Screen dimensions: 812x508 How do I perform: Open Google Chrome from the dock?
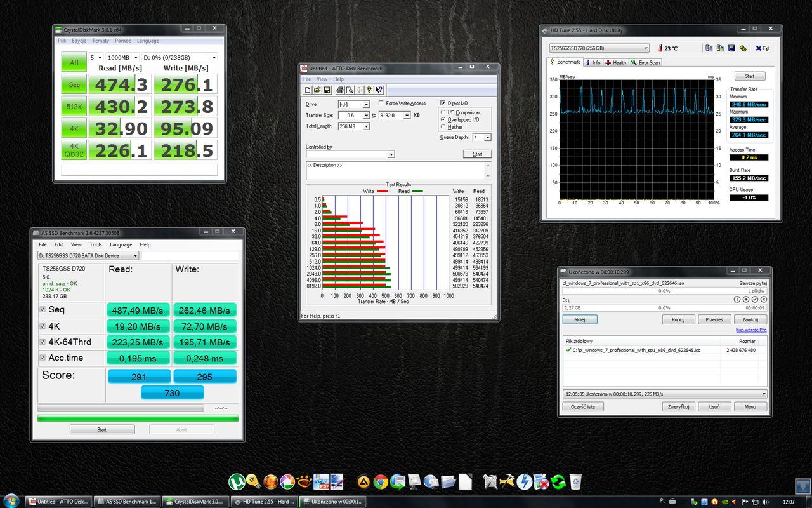(381, 482)
